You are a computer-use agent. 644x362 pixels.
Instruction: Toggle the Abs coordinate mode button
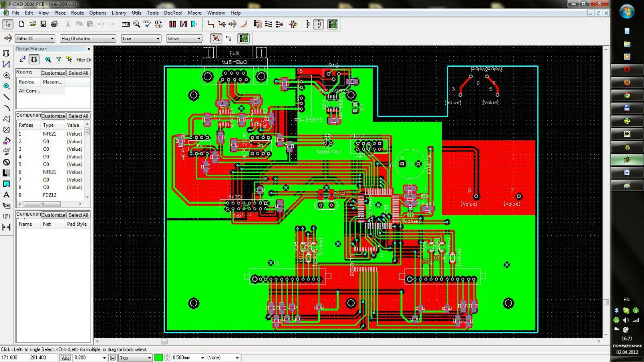click(x=65, y=358)
